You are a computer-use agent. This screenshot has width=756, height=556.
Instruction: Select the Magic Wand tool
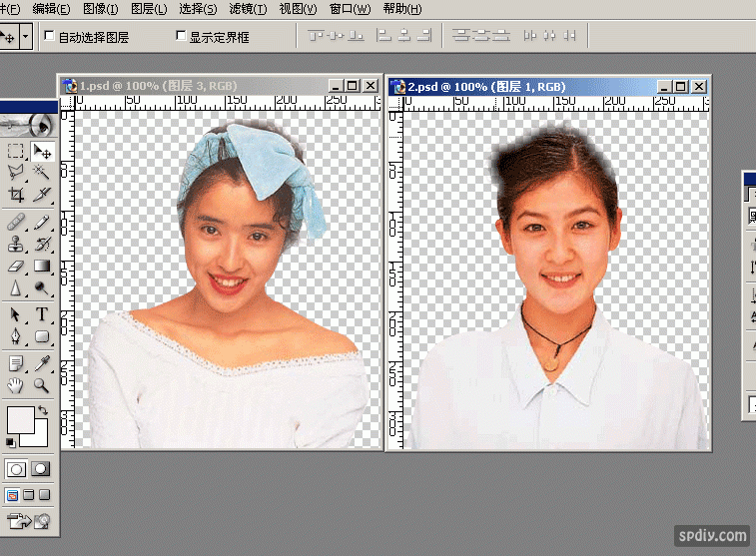(42, 174)
